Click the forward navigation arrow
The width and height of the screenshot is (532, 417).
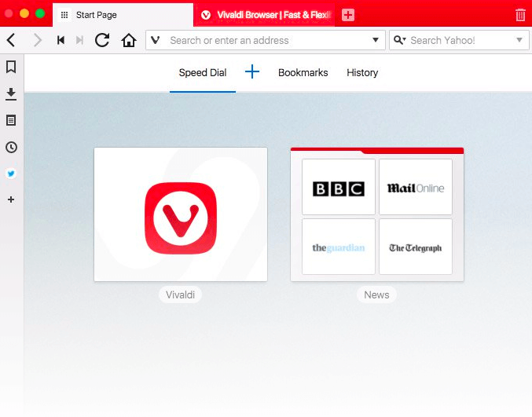tap(38, 40)
